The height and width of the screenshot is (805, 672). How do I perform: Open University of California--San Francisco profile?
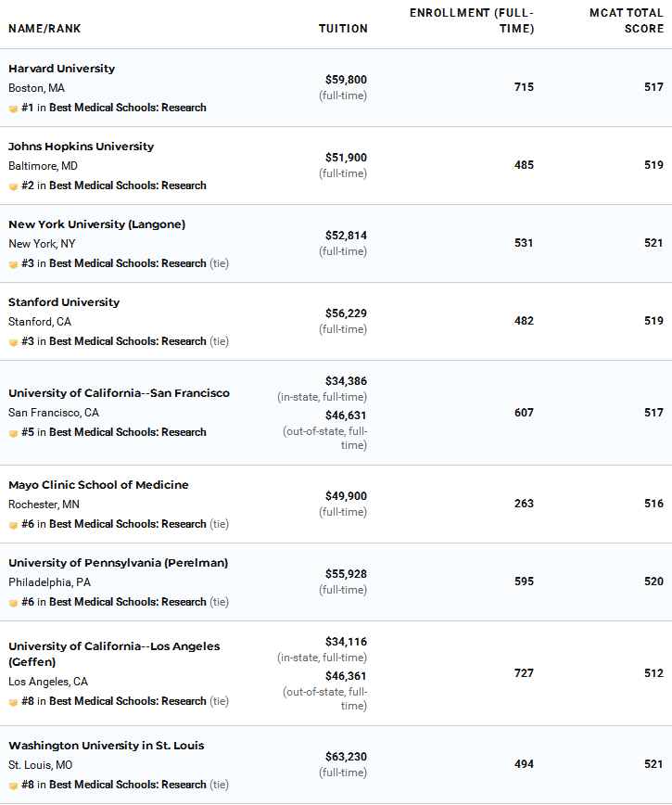(119, 392)
